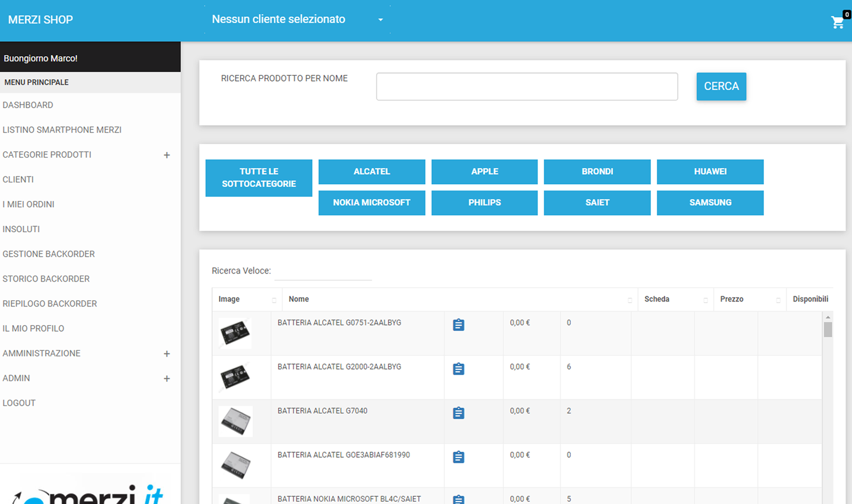Image resolution: width=852 pixels, height=504 pixels.
Task: Open scheda icon for BATTERIA ALCATEL GOE3ABIAF681990
Action: point(458,457)
